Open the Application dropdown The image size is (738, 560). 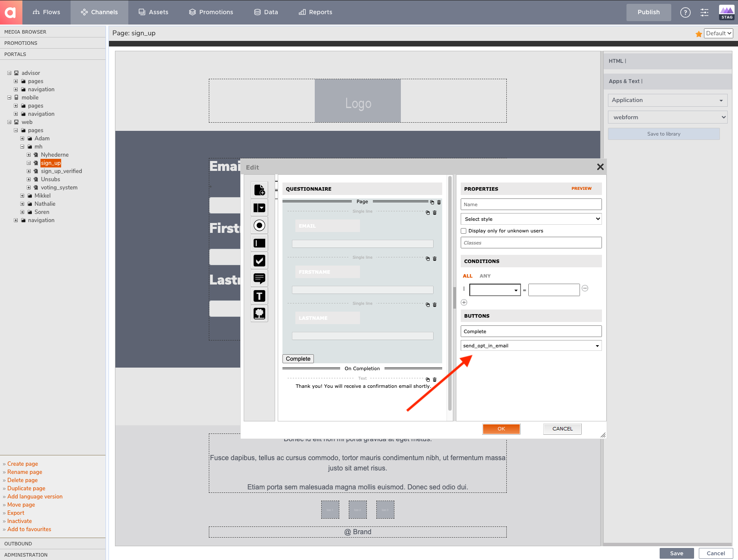click(667, 100)
